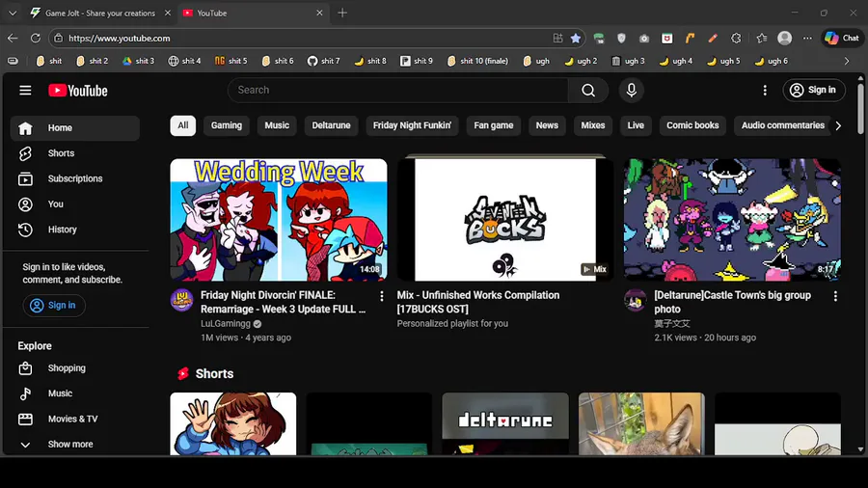Toggle favorite star in address bar
Image resolution: width=868 pixels, height=488 pixels.
point(576,39)
